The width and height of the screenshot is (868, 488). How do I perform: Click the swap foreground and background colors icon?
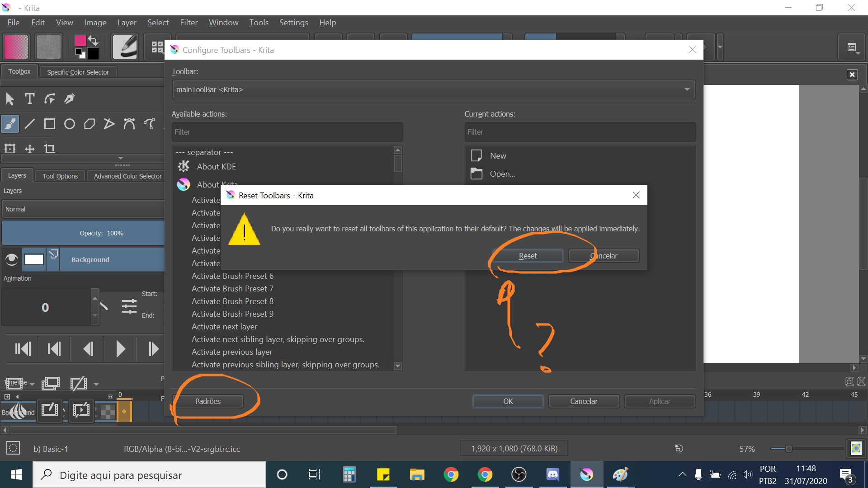click(x=94, y=40)
